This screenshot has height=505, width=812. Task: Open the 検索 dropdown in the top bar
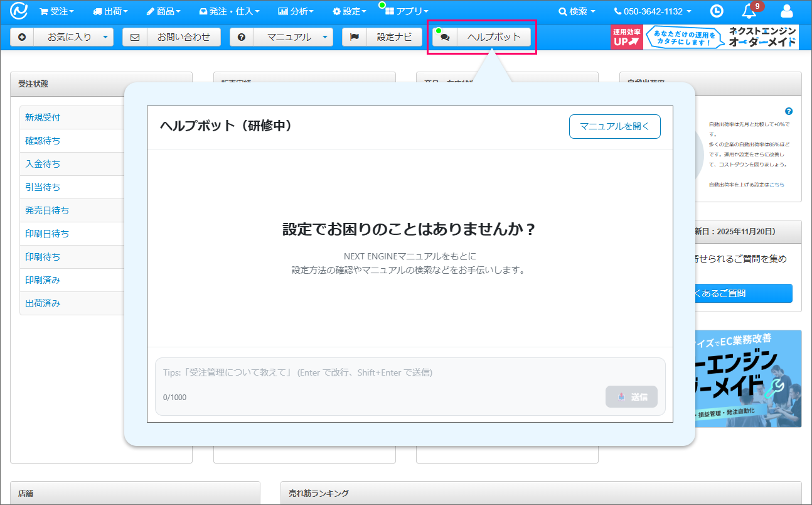(577, 11)
